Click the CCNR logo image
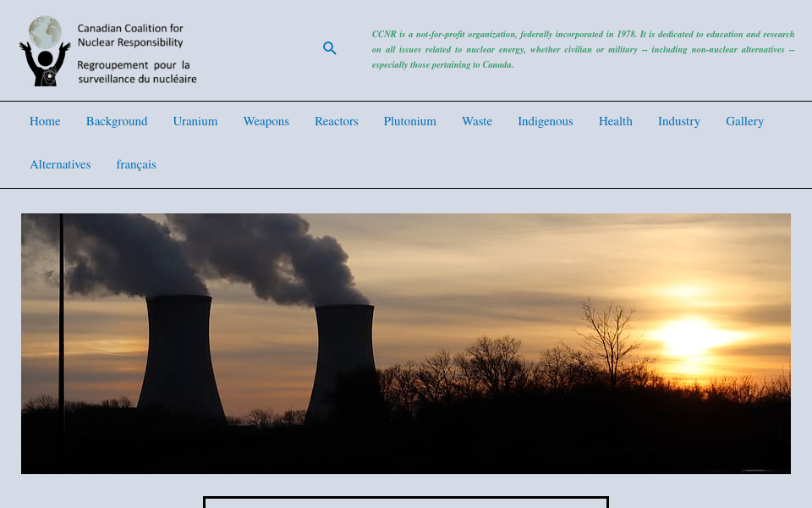 (x=45, y=49)
